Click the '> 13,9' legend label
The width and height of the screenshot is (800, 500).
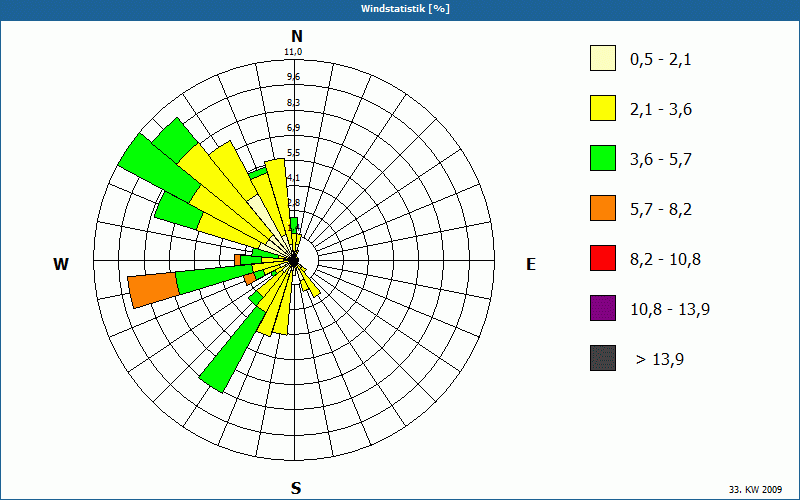(x=660, y=360)
